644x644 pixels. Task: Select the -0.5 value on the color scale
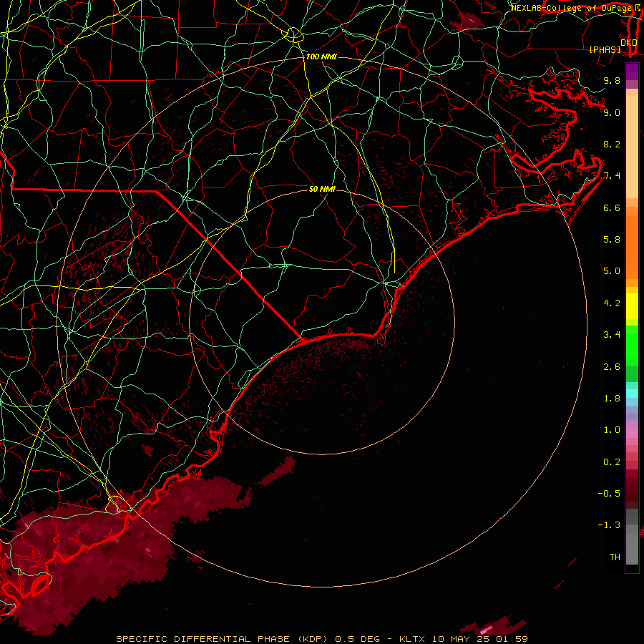click(609, 494)
